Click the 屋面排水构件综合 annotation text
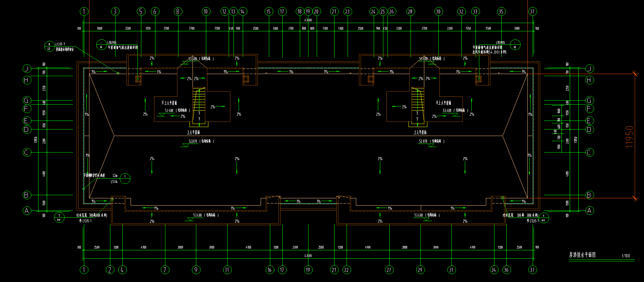Viewport: 644px width, 282px height. click(65, 49)
